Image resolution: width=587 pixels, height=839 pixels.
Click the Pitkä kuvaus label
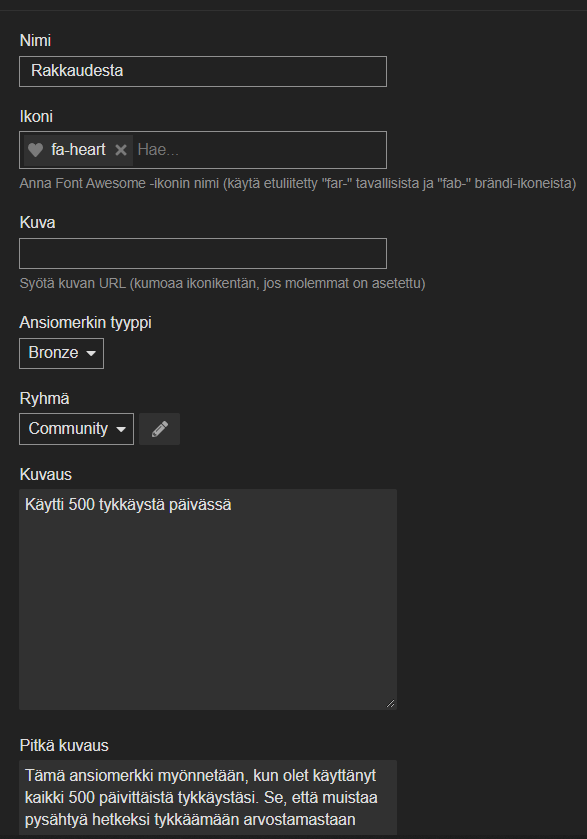64,745
